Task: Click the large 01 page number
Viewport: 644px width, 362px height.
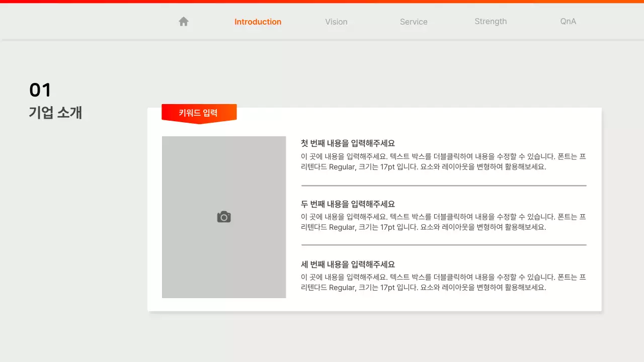Action: pyautogui.click(x=39, y=89)
